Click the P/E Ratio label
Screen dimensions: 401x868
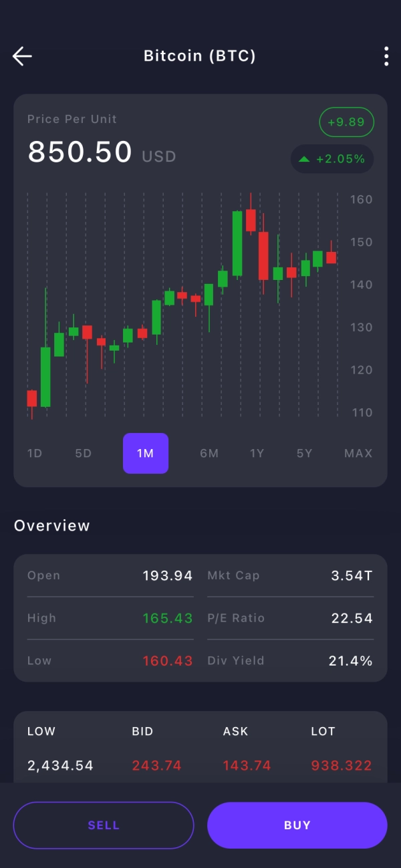click(236, 618)
